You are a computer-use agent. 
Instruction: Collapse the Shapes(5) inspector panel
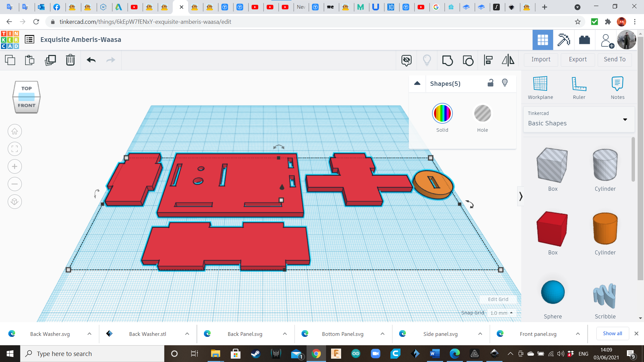pyautogui.click(x=417, y=83)
